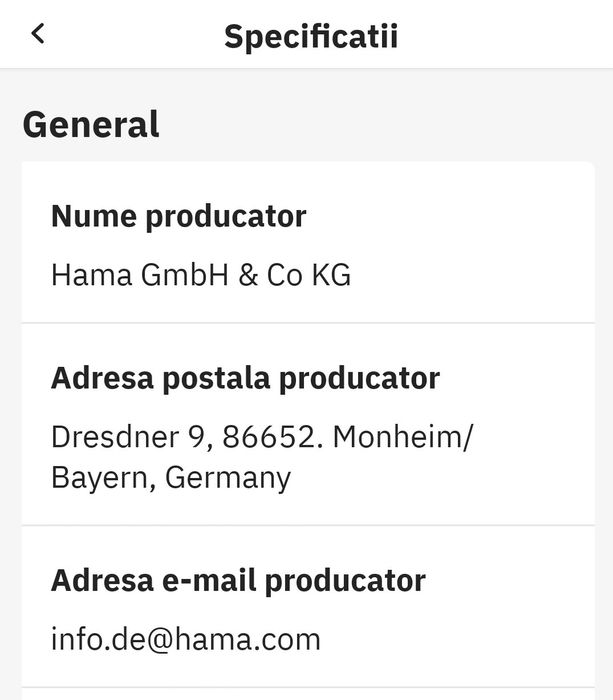Screen dimensions: 613x700
Task: Tap the Adresa e-mail producator label
Action: point(238,580)
